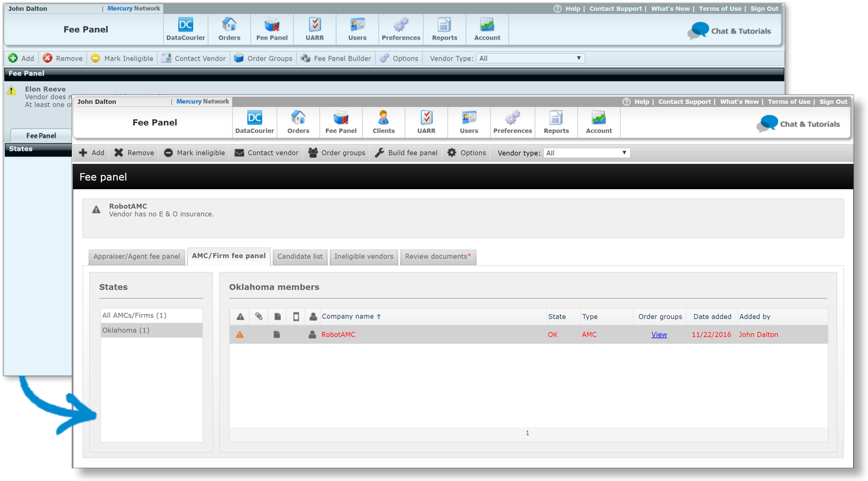Click Remove in front window toolbar
The width and height of the screenshot is (868, 481).
134,153
